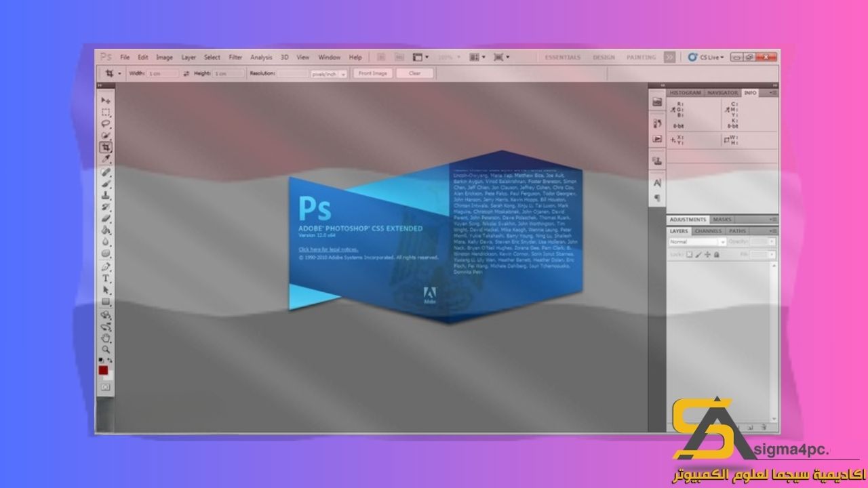Open the History panel icon
The image size is (868, 488).
pos(656,123)
